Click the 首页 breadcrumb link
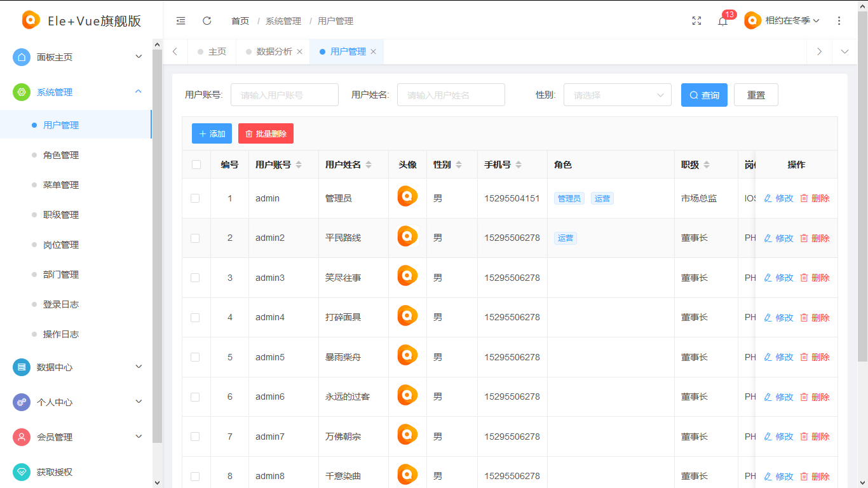Image resolution: width=868 pixels, height=488 pixels. click(240, 21)
